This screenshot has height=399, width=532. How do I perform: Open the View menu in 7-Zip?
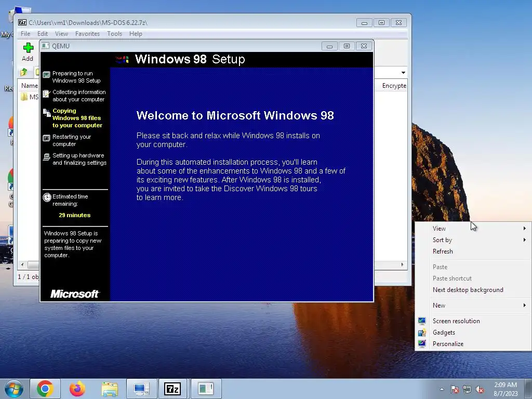(x=61, y=34)
